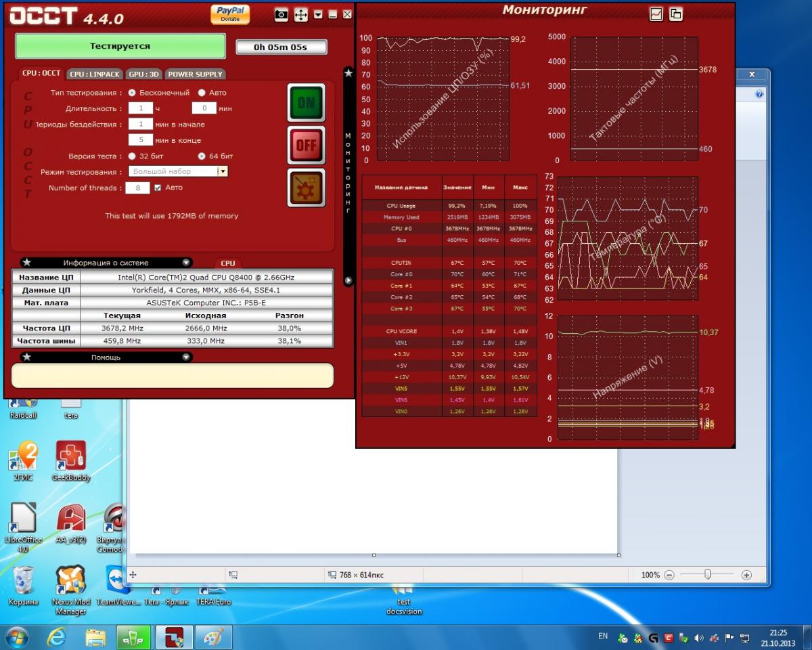
Task: Click the zoom in plus in Paint
Action: (747, 575)
